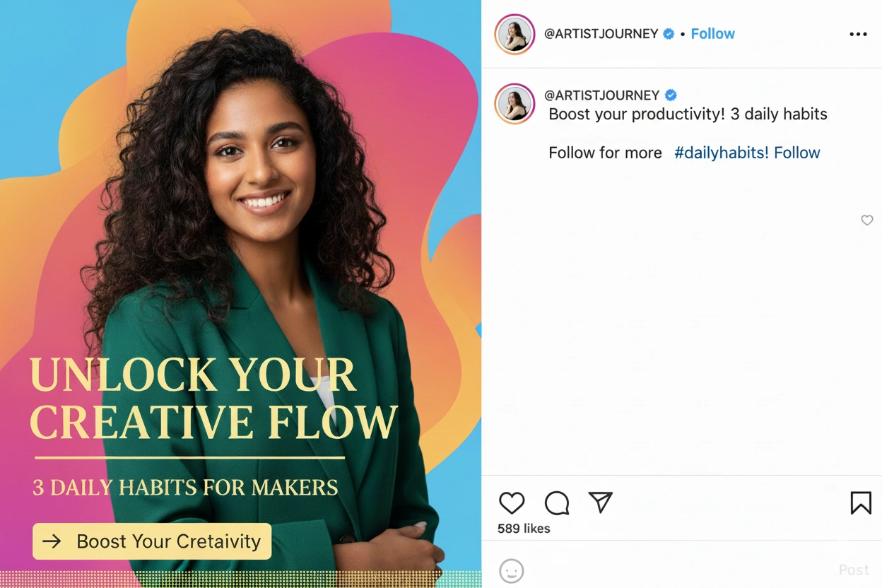Viewport: 882px width, 588px height.
Task: Click the verified badge next to @ARTISTJOURNEY
Action: pyautogui.click(x=667, y=33)
